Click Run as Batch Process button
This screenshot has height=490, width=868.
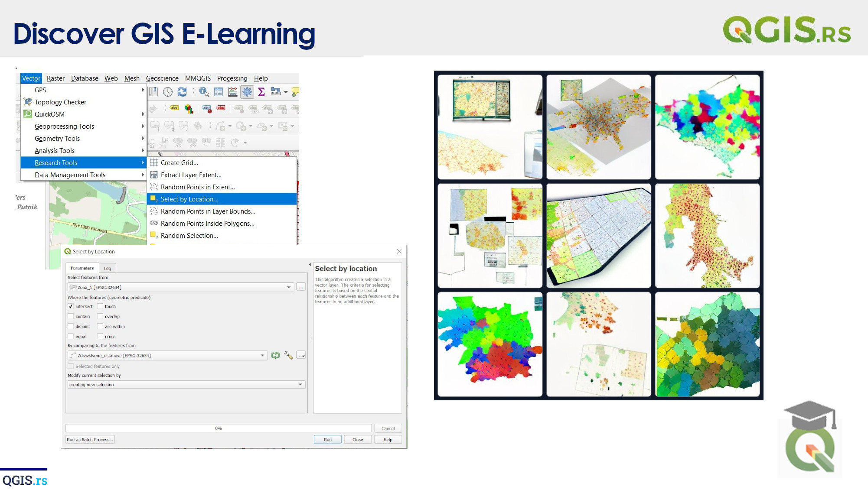click(90, 439)
